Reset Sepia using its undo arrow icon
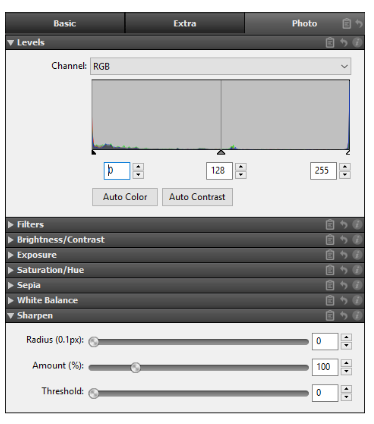Image resolution: width=374 pixels, height=424 pixels. 344,285
